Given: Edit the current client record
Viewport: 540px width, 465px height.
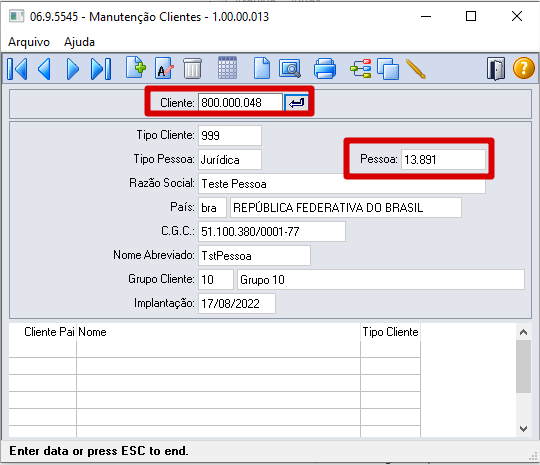Looking at the screenshot, I should (x=164, y=68).
